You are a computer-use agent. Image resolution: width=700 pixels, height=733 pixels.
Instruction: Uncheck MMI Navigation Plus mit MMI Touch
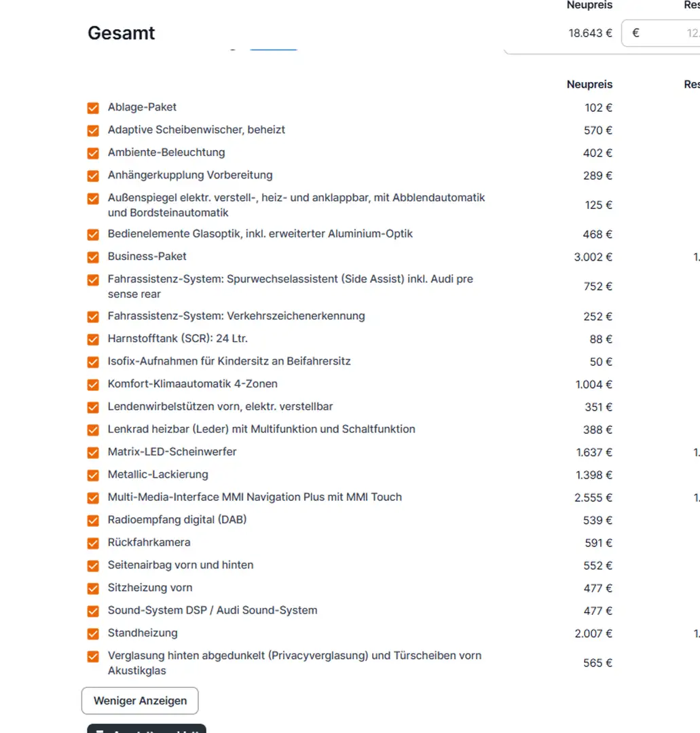93,498
